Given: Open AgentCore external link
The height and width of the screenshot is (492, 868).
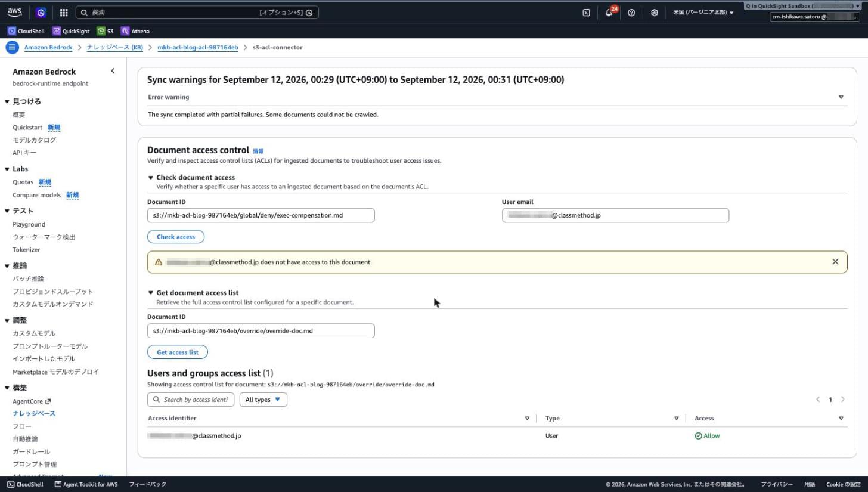Looking at the screenshot, I should (32, 401).
